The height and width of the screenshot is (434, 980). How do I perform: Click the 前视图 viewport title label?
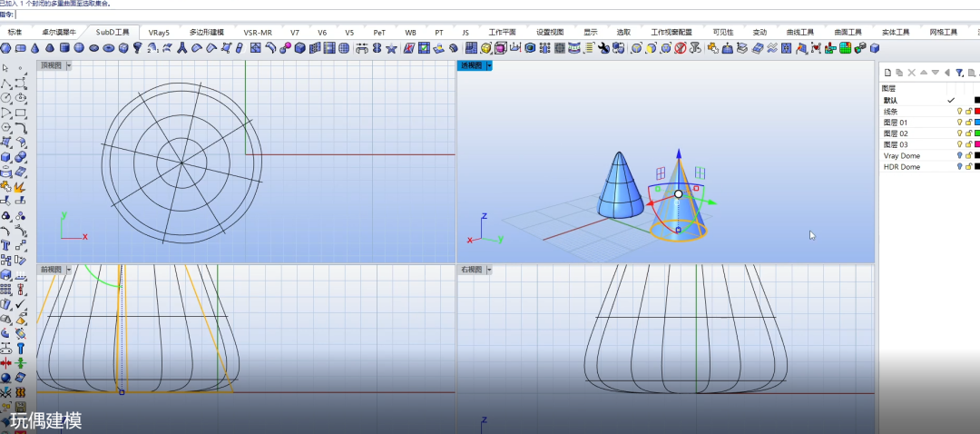[x=51, y=270]
